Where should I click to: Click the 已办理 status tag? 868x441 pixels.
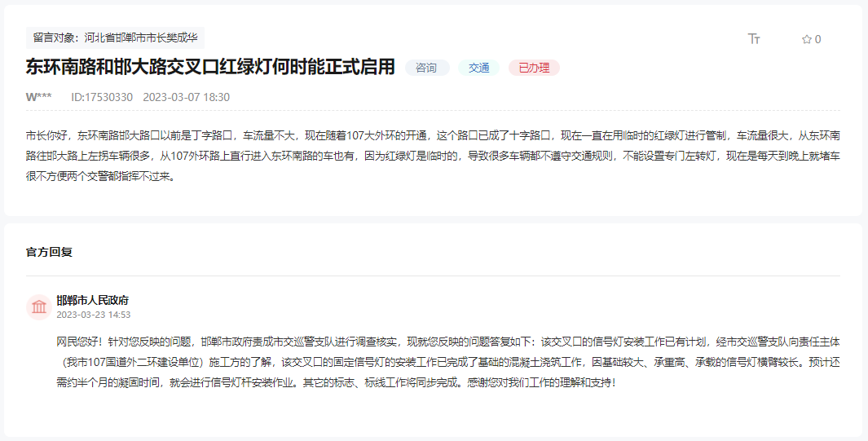pyautogui.click(x=534, y=68)
